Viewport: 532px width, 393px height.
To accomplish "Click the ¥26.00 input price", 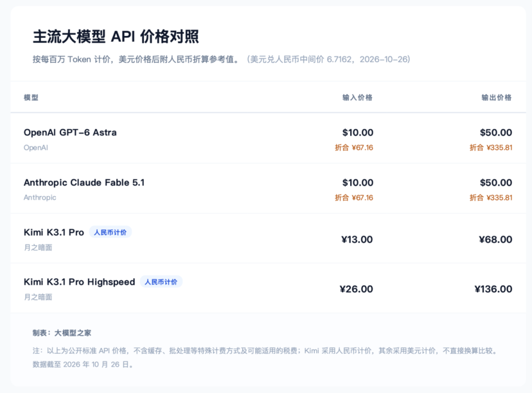I will (356, 289).
